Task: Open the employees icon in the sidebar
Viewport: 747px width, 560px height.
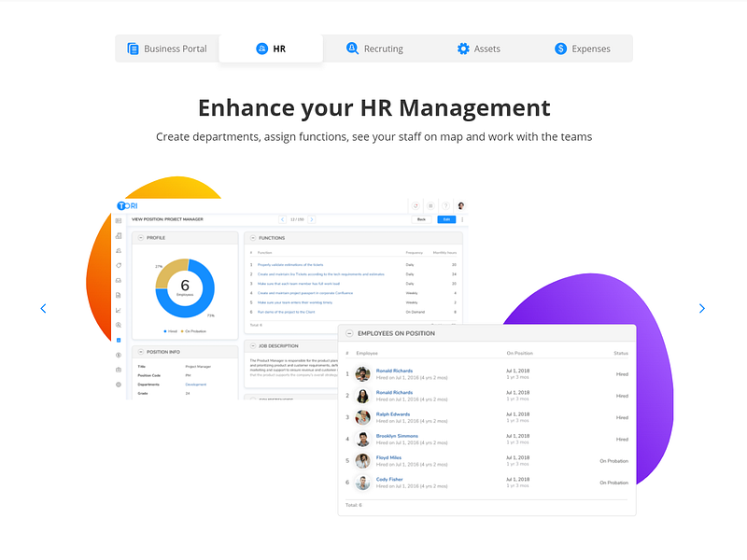Action: 119,252
